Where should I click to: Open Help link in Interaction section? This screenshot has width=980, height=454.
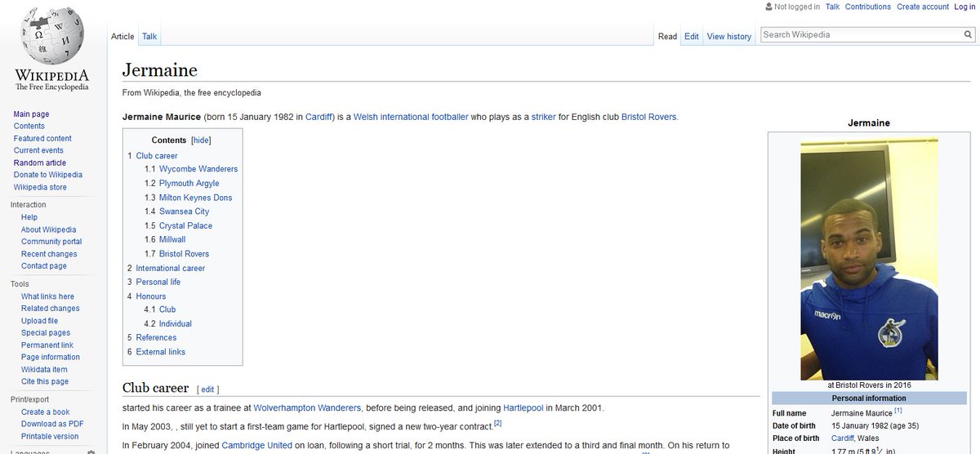click(x=29, y=218)
